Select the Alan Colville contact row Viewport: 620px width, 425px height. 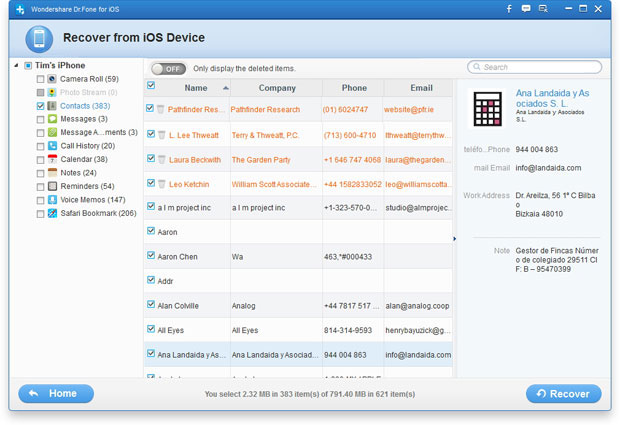pyautogui.click(x=298, y=306)
